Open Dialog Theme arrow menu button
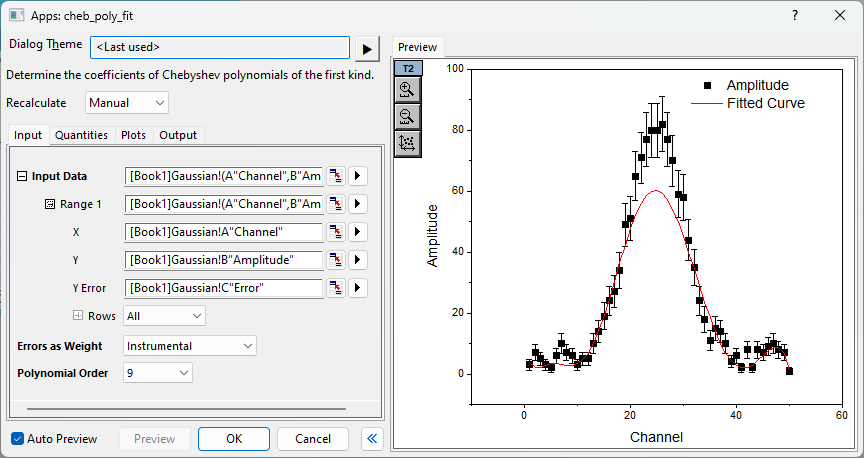 [368, 48]
